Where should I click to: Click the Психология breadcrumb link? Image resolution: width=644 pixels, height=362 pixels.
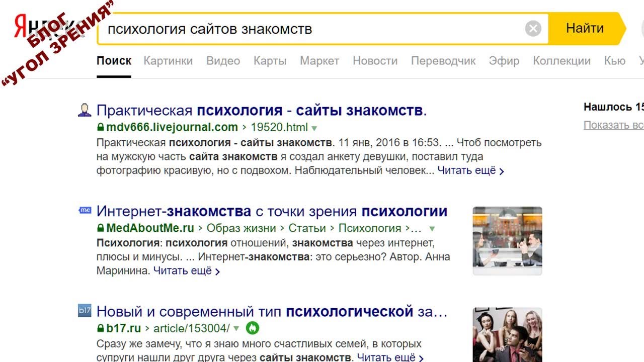click(x=370, y=228)
